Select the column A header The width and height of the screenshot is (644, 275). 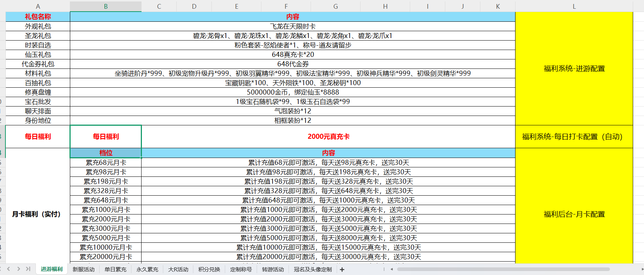38,7
